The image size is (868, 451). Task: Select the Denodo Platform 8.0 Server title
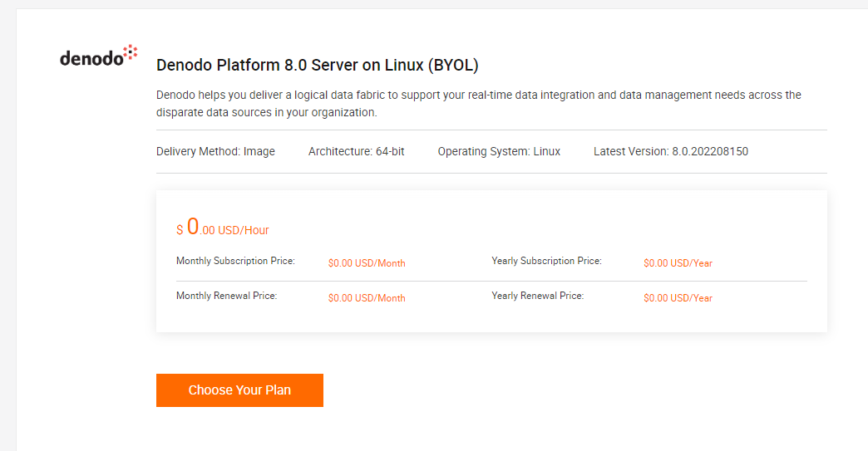click(318, 66)
